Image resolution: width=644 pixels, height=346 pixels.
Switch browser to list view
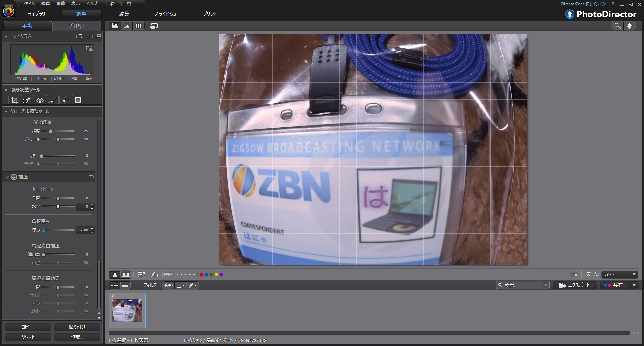[125, 285]
